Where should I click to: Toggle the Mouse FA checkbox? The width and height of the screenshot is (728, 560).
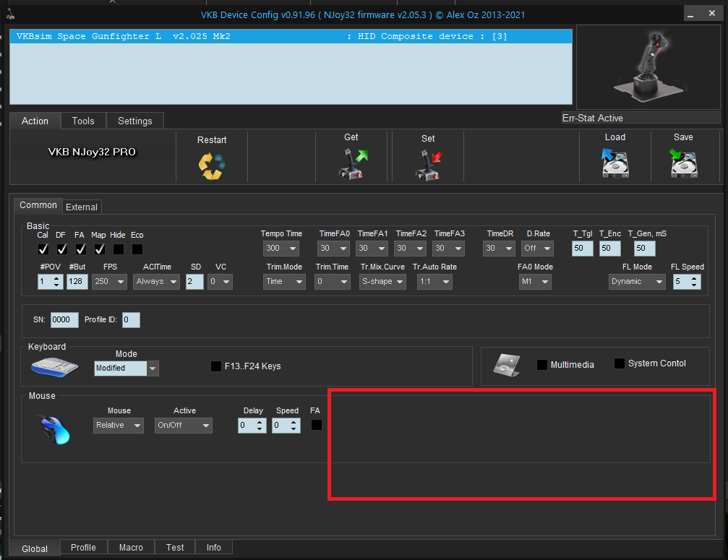[316, 425]
